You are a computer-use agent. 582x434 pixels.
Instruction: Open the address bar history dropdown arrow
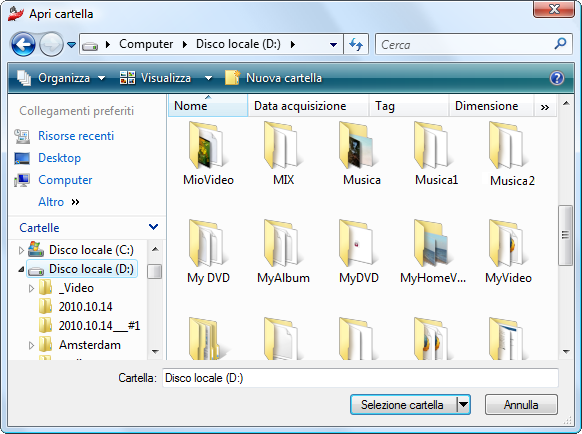point(333,45)
